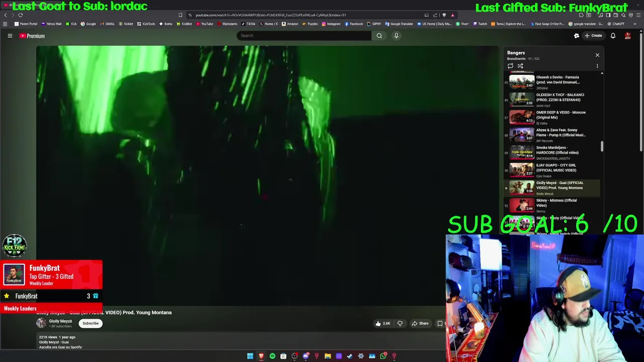This screenshot has height=362, width=644.
Task: Open MyInstants bookmark
Action: point(226,24)
